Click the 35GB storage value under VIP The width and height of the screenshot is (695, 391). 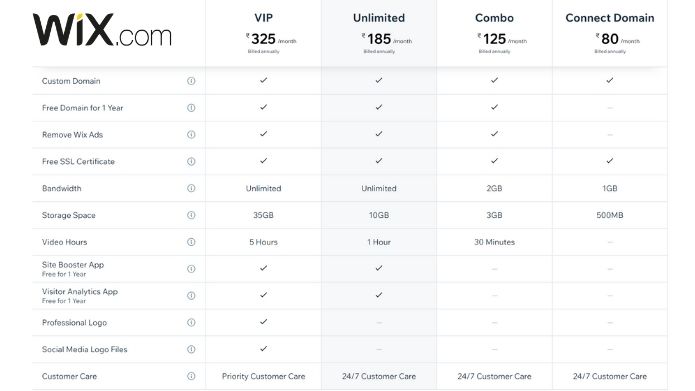(263, 215)
